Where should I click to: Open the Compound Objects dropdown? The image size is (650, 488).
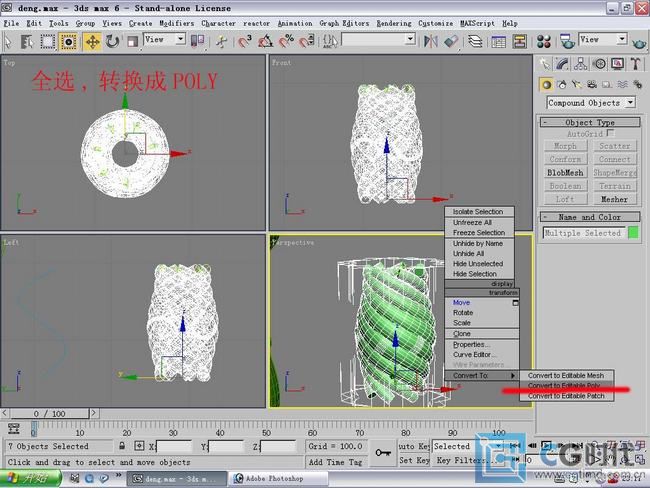pos(591,102)
